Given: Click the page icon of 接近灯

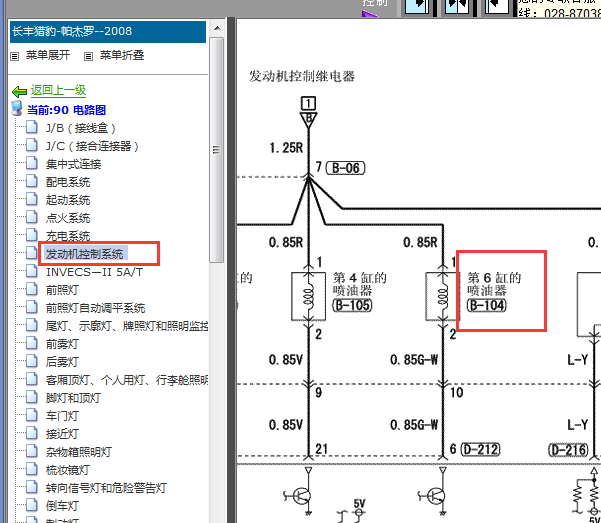Looking at the screenshot, I should click(32, 433).
